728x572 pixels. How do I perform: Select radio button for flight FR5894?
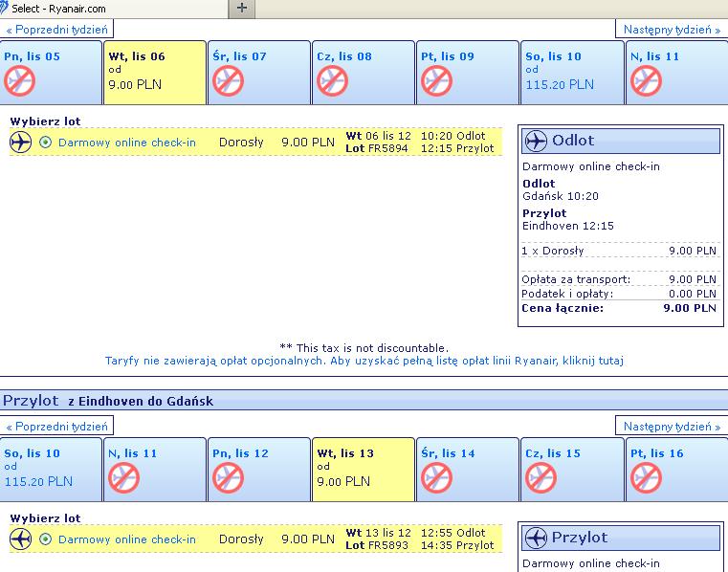46,143
